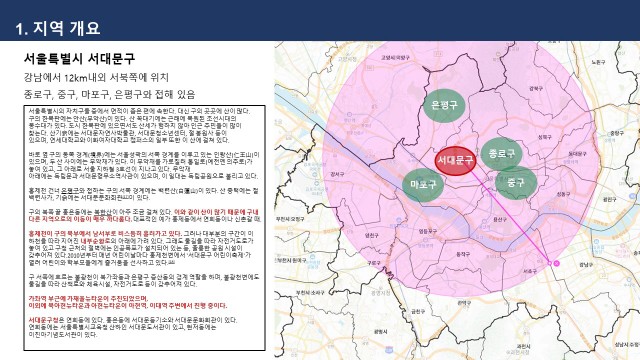Select the 동작구 map label
The height and width of the screenshot is (360, 640).
tap(462, 254)
